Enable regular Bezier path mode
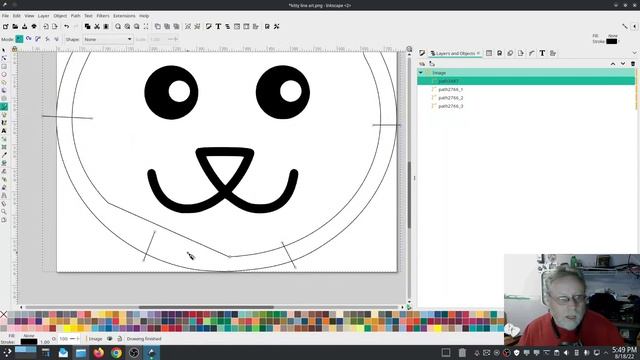 pyautogui.click(x=19, y=39)
